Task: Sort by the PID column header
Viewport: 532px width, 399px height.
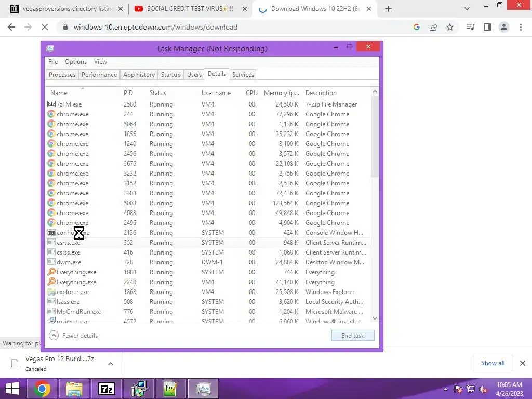Action: (x=128, y=93)
